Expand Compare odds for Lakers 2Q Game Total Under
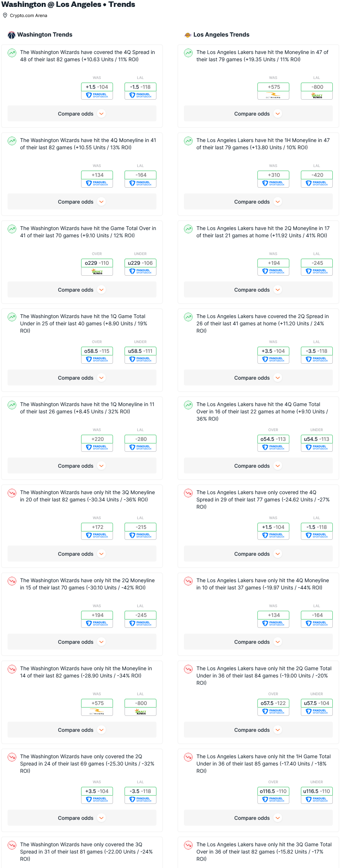This screenshot has height=868, width=340. tap(258, 730)
